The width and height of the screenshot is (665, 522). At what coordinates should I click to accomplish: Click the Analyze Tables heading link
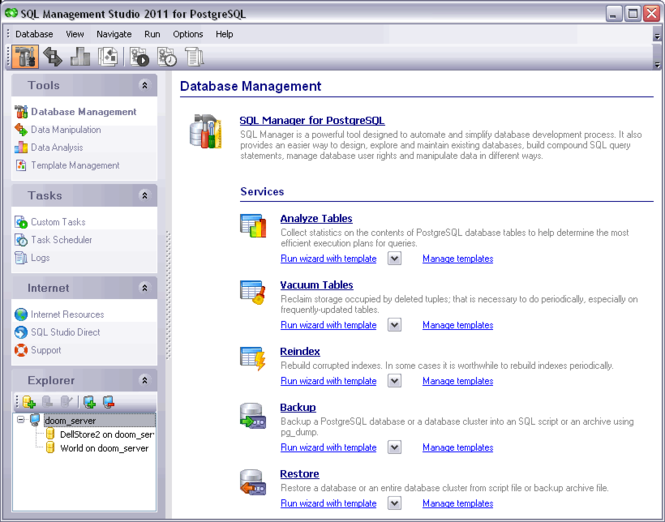316,218
